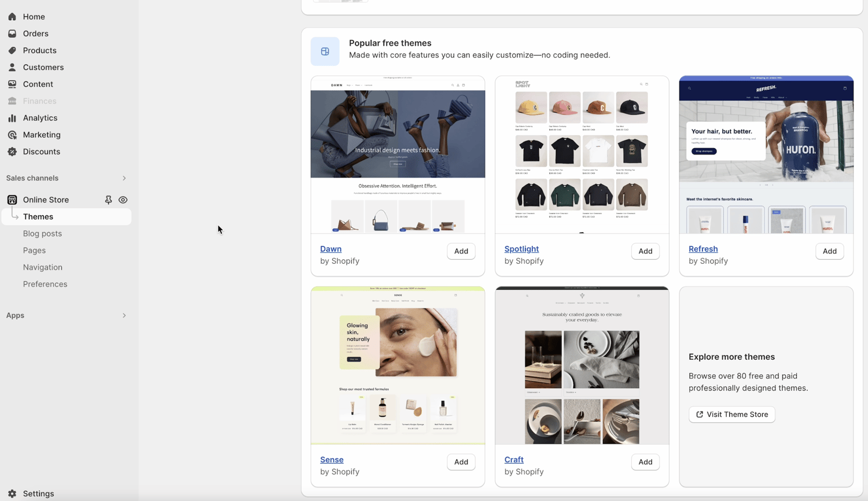Click the Customers icon in the sidebar
The width and height of the screenshot is (868, 501).
pos(12,67)
